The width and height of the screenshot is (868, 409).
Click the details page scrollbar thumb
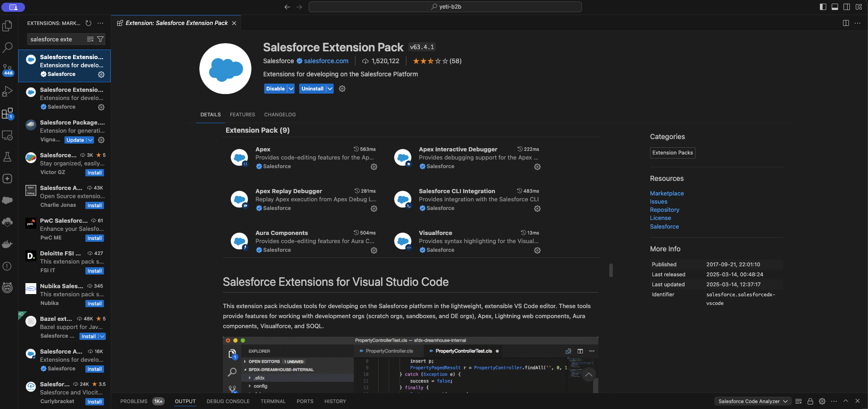[x=611, y=270]
